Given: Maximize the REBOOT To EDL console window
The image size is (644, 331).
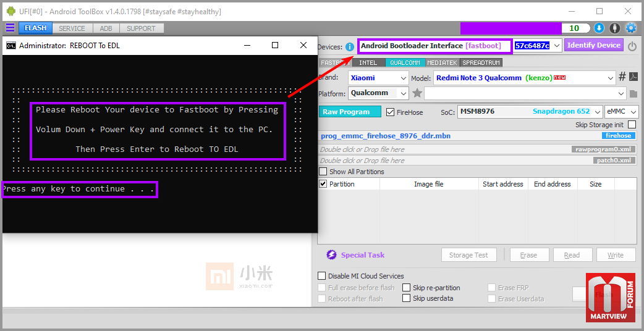Looking at the screenshot, I should [275, 45].
